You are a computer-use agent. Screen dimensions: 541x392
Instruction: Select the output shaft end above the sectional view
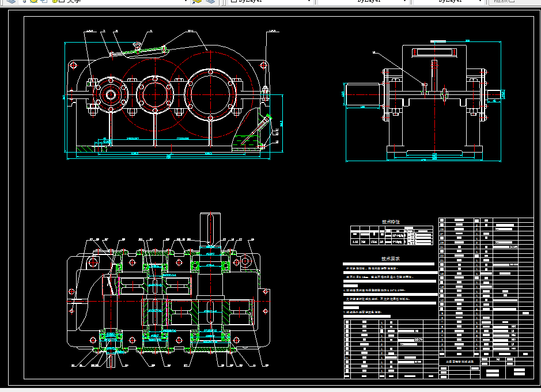210,228
